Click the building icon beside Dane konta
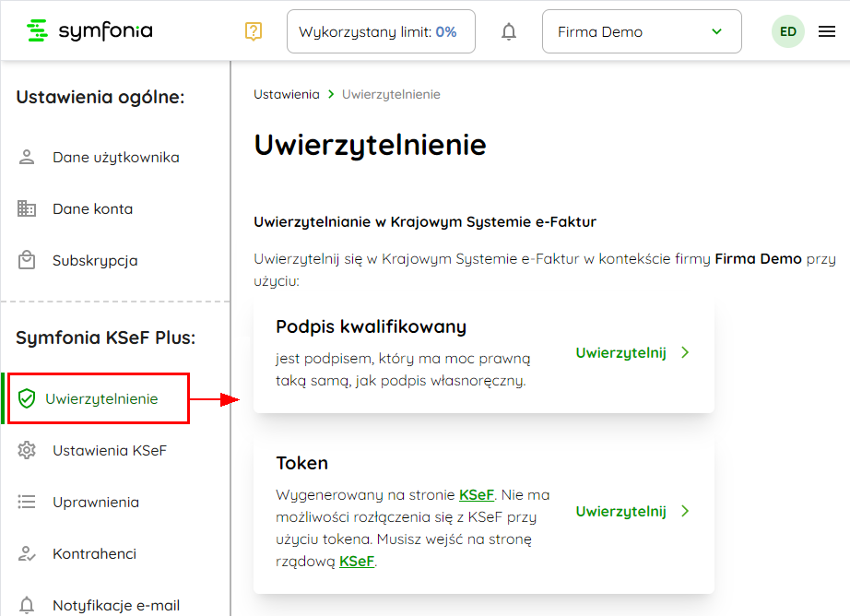 coord(27,208)
